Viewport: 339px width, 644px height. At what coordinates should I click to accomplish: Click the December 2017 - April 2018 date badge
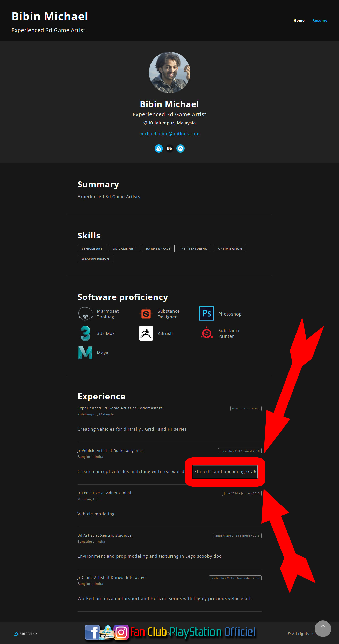(x=240, y=451)
